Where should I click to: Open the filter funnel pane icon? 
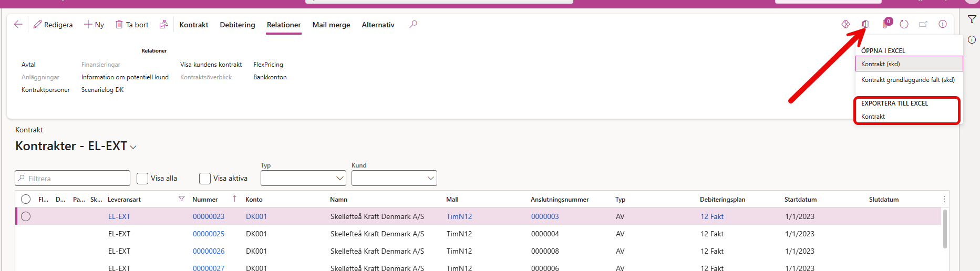[972, 19]
